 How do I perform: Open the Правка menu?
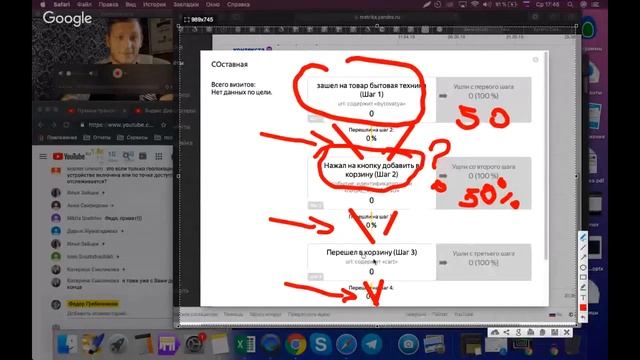(x=108, y=4)
